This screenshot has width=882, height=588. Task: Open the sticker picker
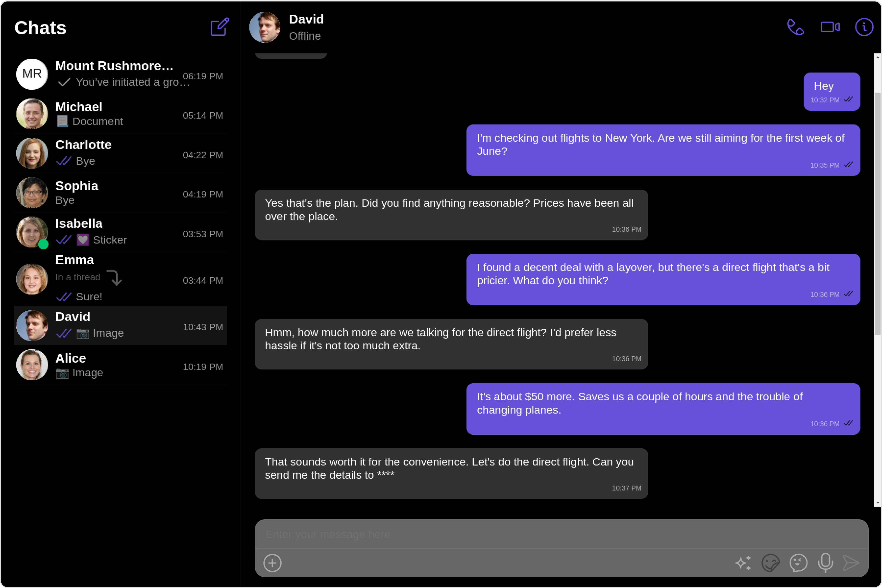(x=771, y=563)
